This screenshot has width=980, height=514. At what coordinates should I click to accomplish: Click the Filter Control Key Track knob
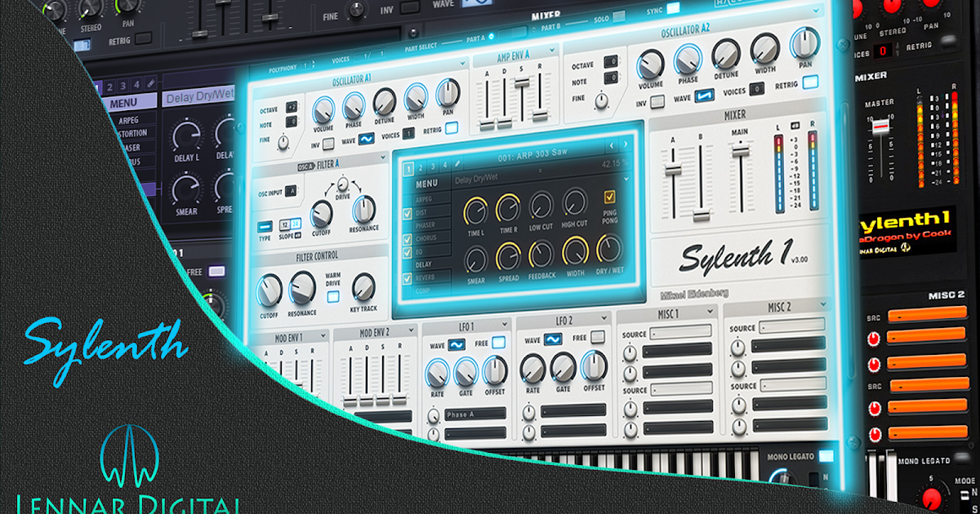363,286
